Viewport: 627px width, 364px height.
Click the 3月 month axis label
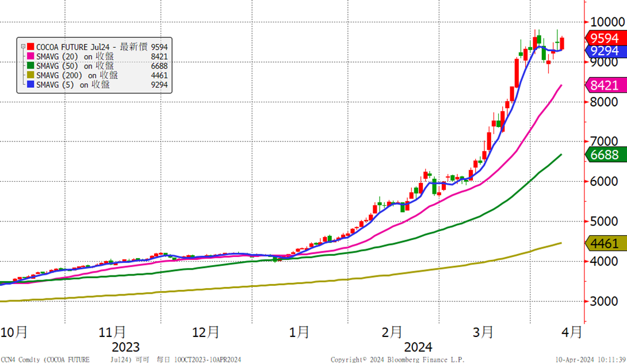tap(483, 332)
